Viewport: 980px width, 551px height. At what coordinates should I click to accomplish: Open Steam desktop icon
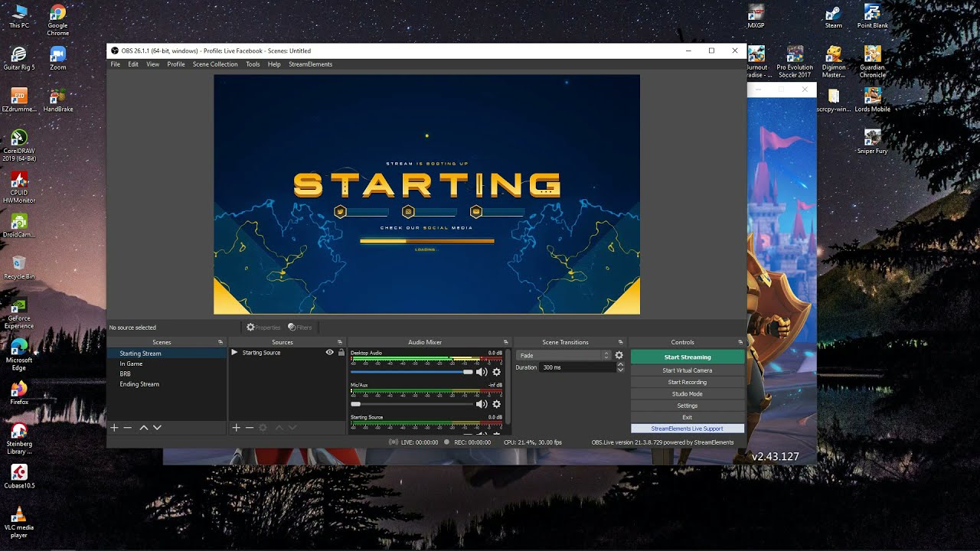pos(833,16)
